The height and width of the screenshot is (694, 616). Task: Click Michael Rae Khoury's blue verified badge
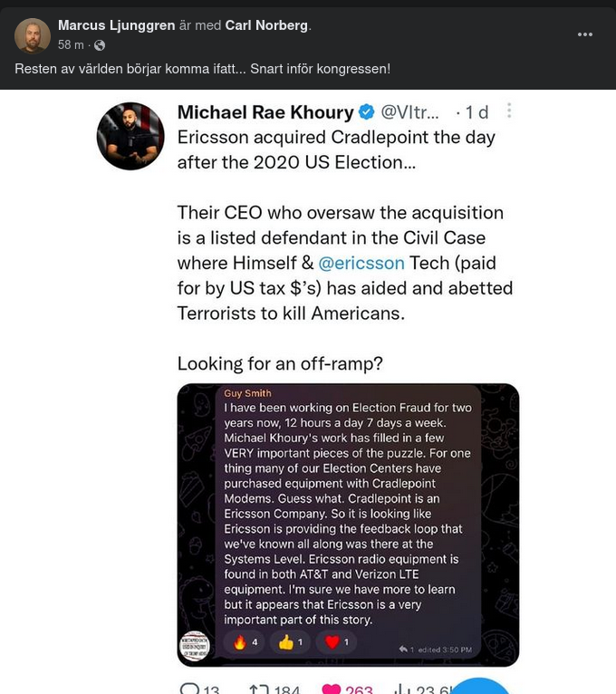(x=367, y=112)
